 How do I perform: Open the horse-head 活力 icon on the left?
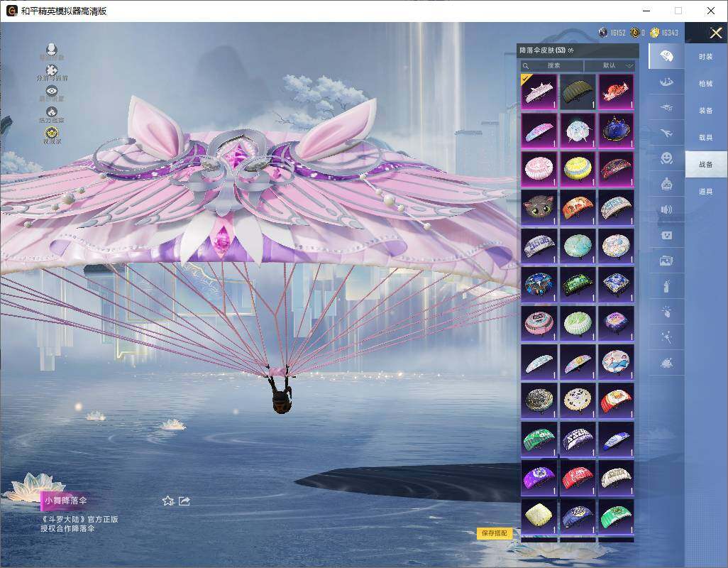[x=52, y=112]
